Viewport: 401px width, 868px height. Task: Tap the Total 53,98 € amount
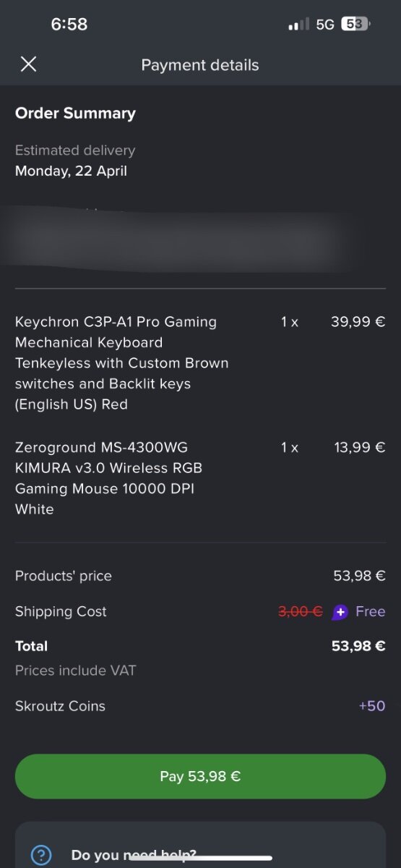click(358, 646)
